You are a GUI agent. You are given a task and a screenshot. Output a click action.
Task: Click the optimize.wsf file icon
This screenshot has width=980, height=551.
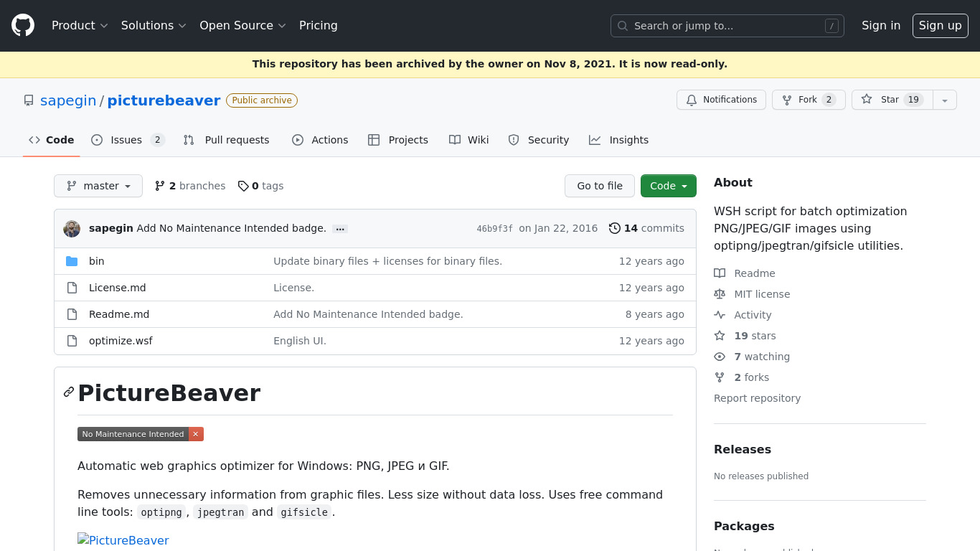72,341
